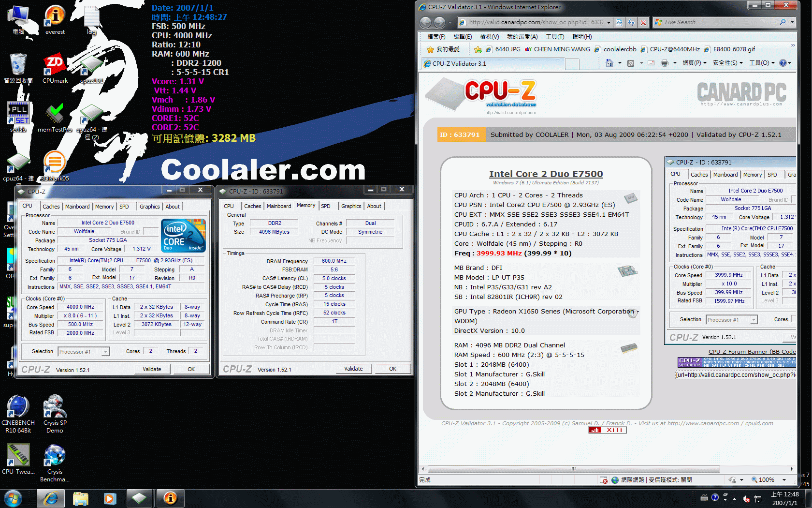Open the 100% zoom level dropdown
The height and width of the screenshot is (508, 812).
tap(784, 480)
